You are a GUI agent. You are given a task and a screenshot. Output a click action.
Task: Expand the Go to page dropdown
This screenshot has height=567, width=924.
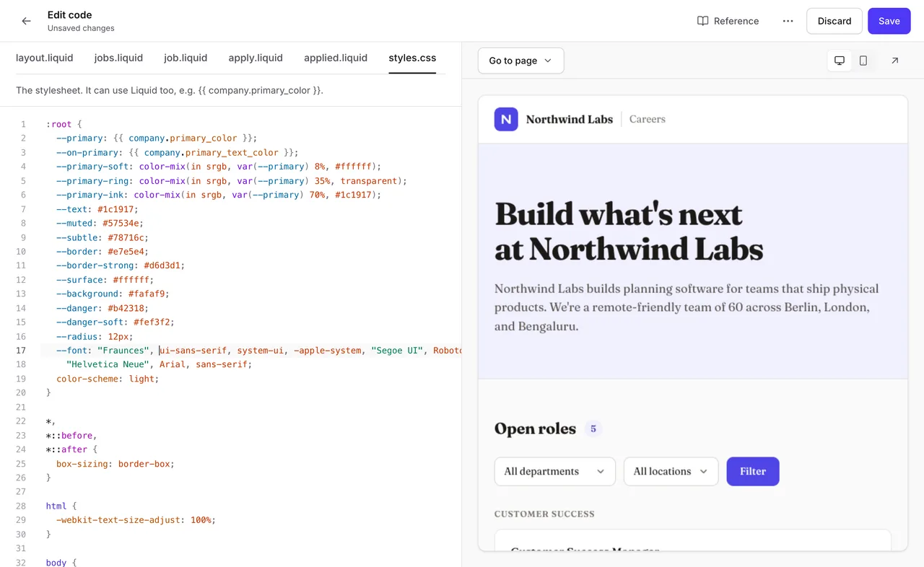(520, 61)
